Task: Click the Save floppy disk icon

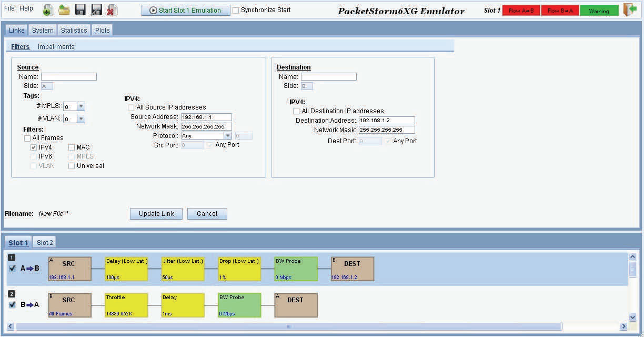Action: pyautogui.click(x=80, y=10)
